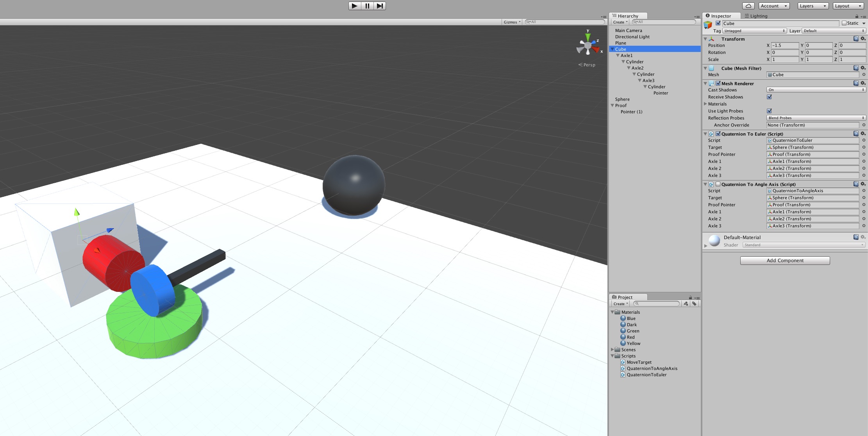Open the Layers dropdown
The height and width of the screenshot is (436, 868).
(813, 6)
